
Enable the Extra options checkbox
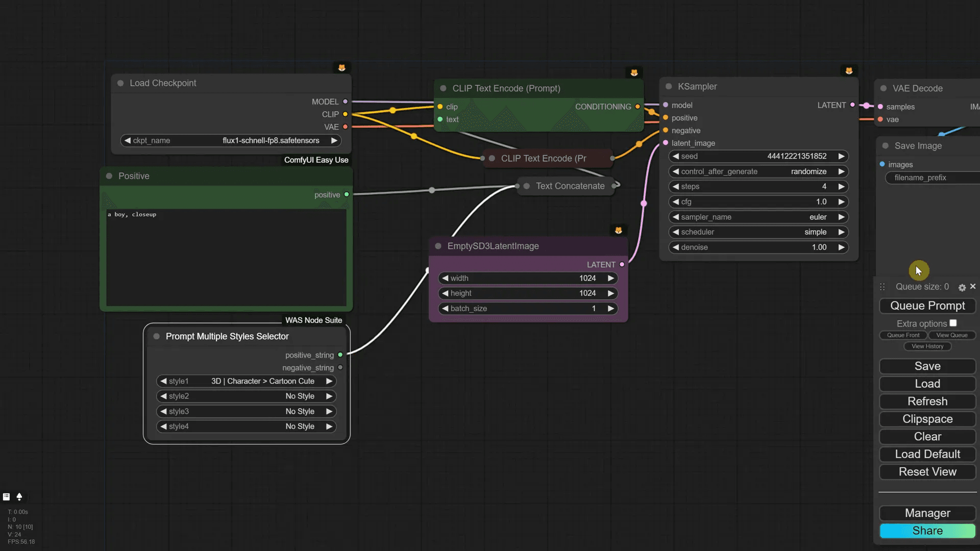tap(953, 323)
